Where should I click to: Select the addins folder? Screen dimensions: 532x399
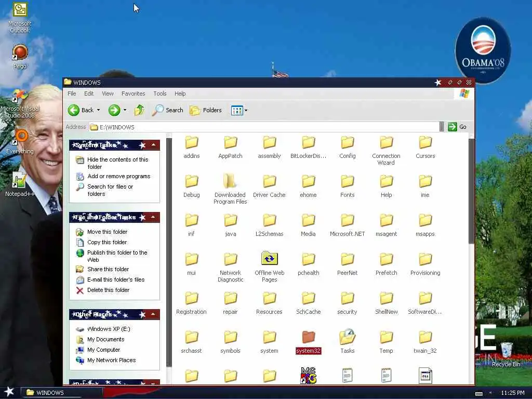click(x=191, y=147)
